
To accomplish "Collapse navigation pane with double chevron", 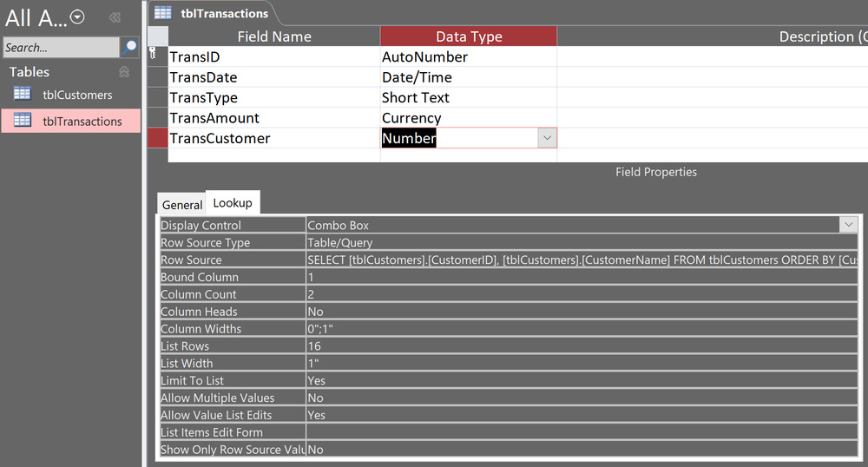I will point(114,17).
